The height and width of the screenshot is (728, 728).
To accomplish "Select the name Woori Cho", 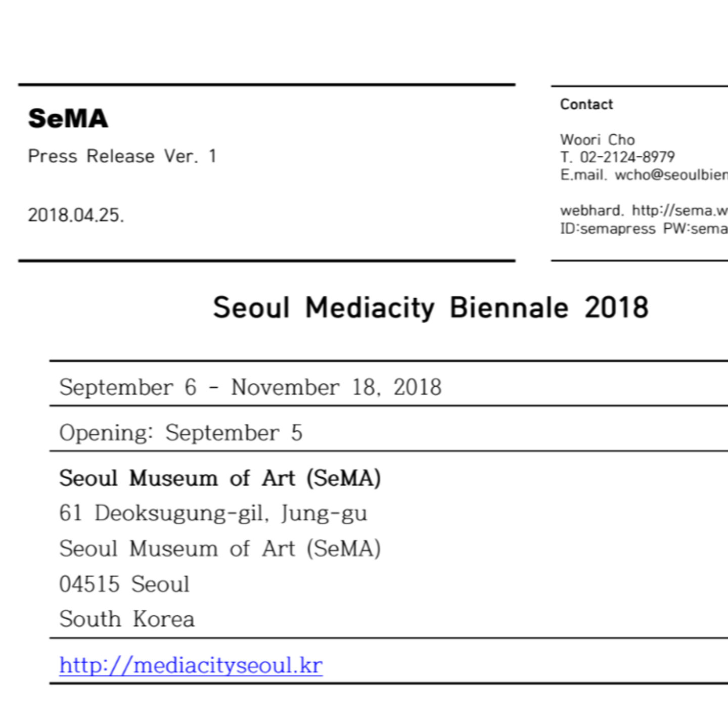I will (x=597, y=140).
